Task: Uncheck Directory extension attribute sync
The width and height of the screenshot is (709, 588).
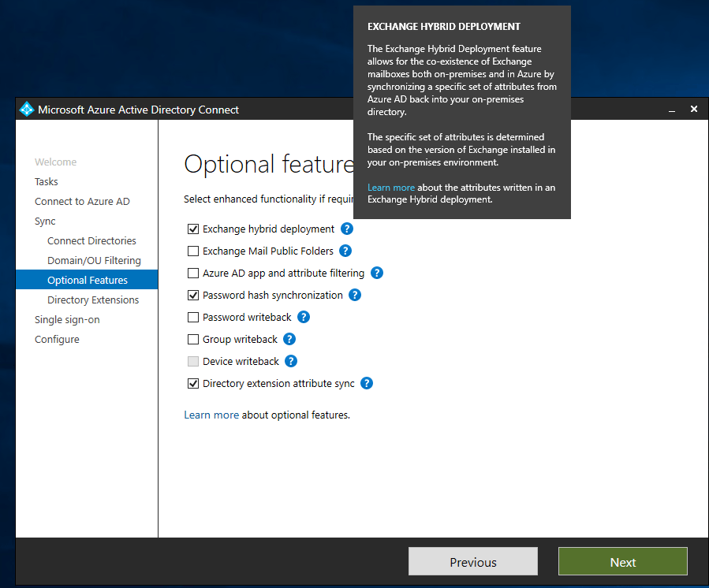Action: pos(193,383)
